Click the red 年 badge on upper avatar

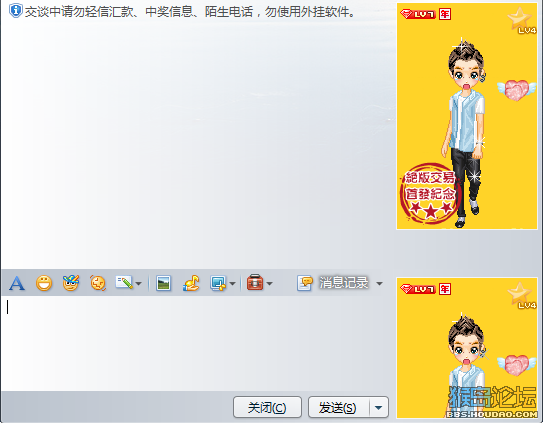pos(445,14)
